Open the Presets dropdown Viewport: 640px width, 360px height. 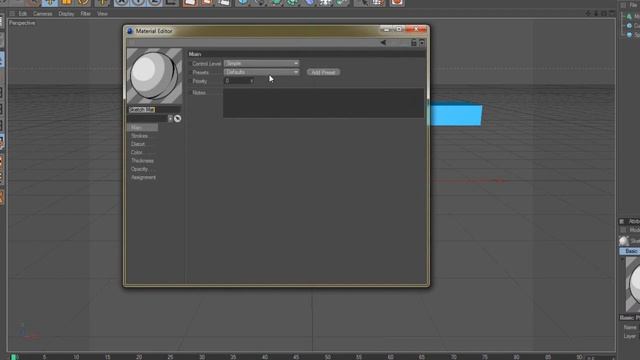point(261,72)
